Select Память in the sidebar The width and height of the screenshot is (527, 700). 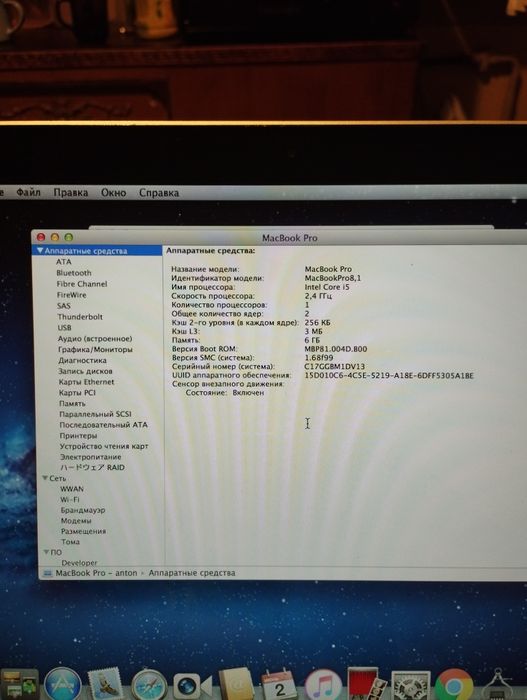72,404
